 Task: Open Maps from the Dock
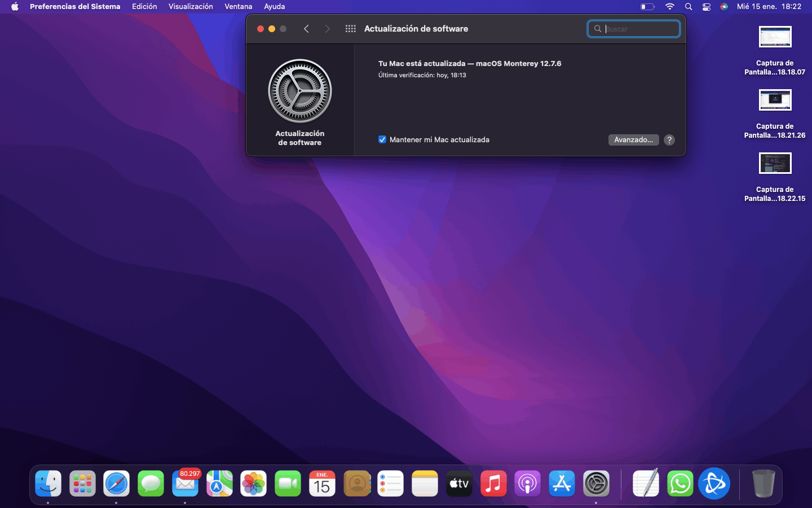pyautogui.click(x=219, y=484)
